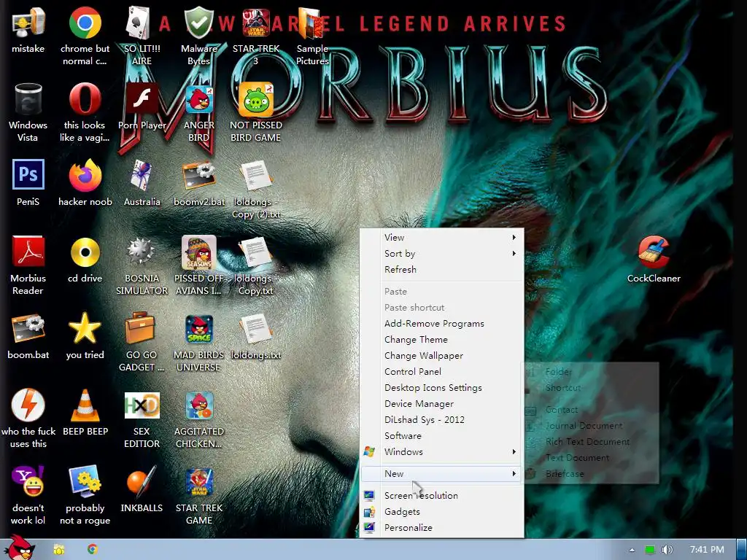The width and height of the screenshot is (747, 560).
Task: Select the HxD hex editor desktop icon
Action: [x=142, y=405]
